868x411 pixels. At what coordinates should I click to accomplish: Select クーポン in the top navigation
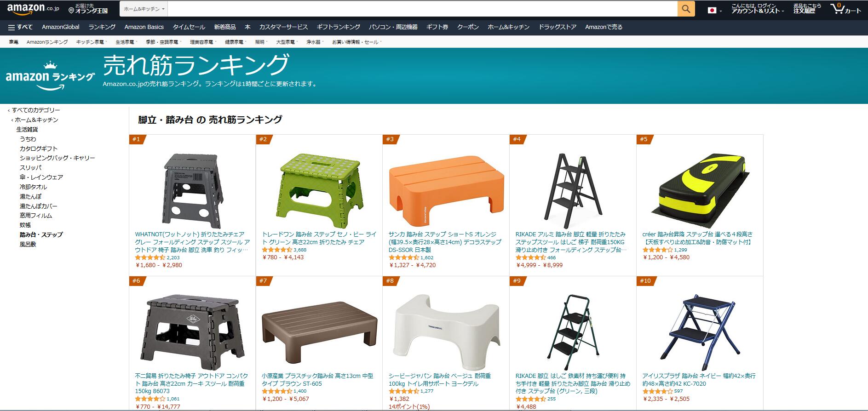pyautogui.click(x=468, y=27)
